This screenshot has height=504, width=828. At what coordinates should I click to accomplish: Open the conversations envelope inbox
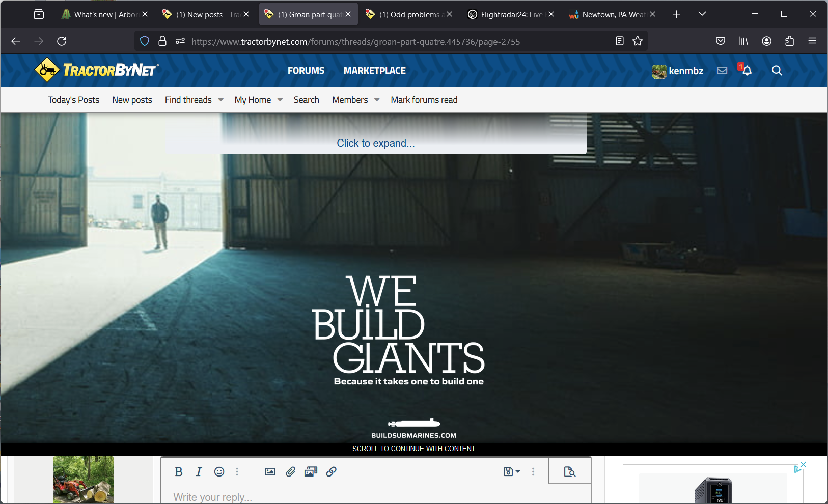click(722, 71)
